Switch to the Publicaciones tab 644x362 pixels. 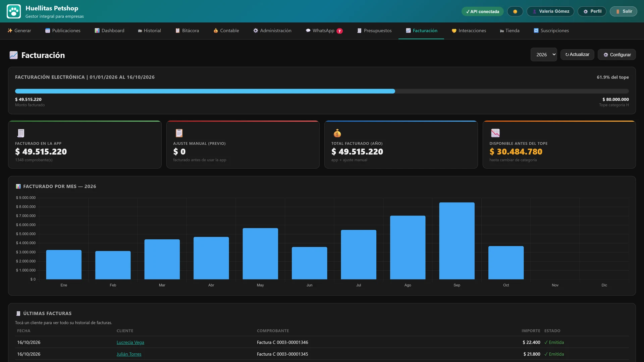click(x=63, y=31)
